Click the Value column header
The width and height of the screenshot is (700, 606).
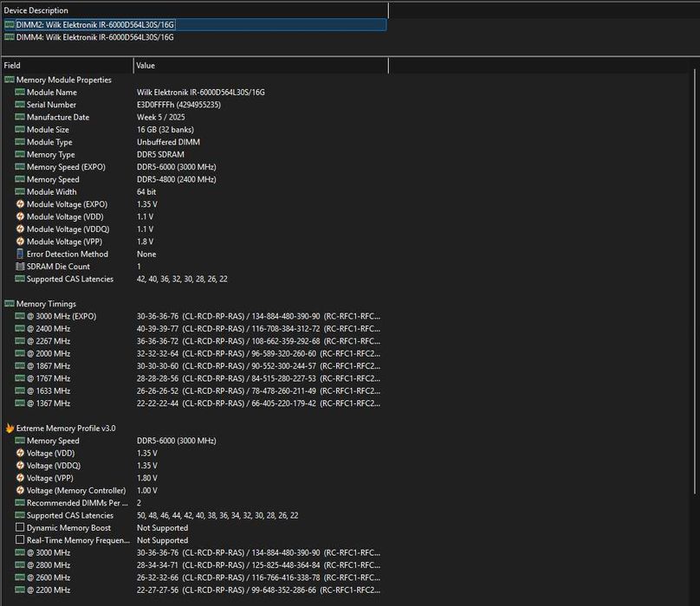click(261, 65)
